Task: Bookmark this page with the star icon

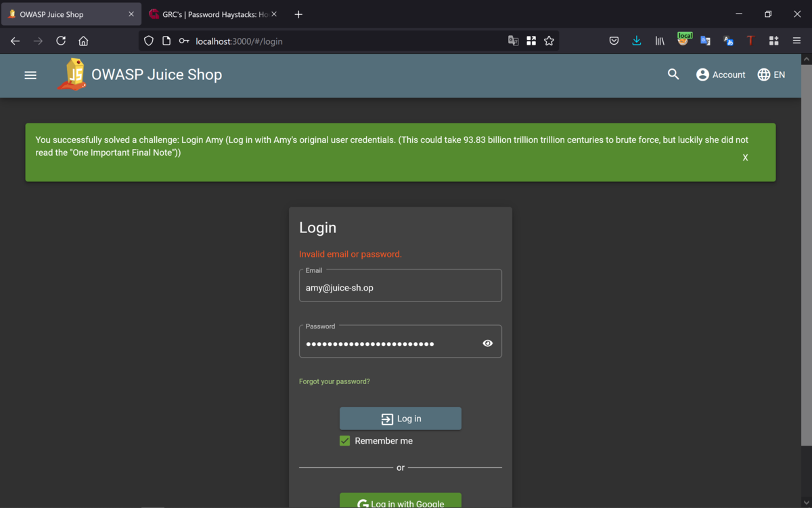Action: tap(549, 41)
